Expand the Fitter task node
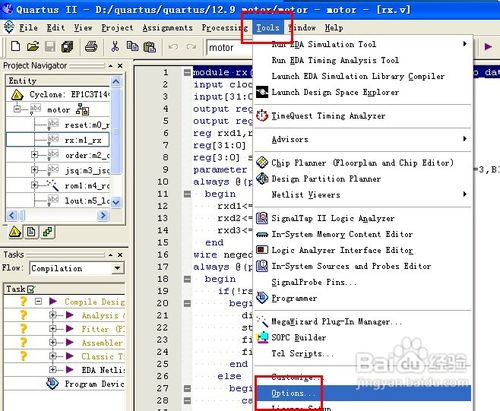Screen dimensions: 500x411 coord(53,329)
